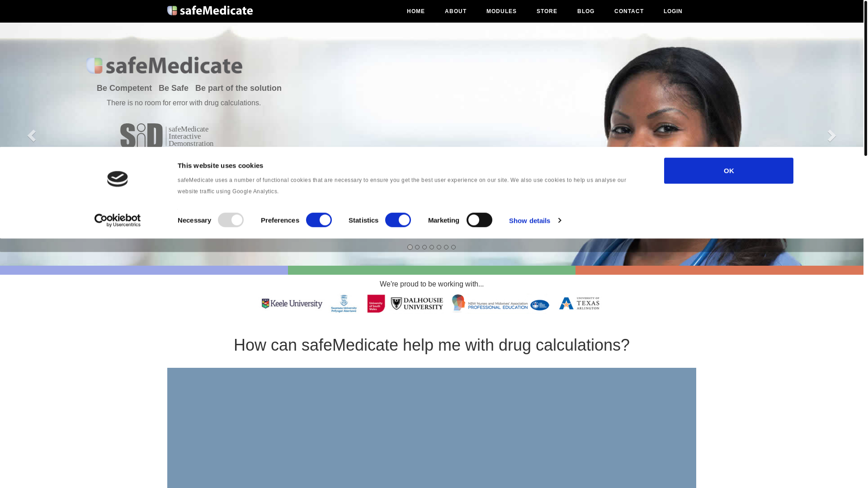Screen dimensions: 868x488
Task: Accept cookies with the OK button
Action: click(728, 171)
